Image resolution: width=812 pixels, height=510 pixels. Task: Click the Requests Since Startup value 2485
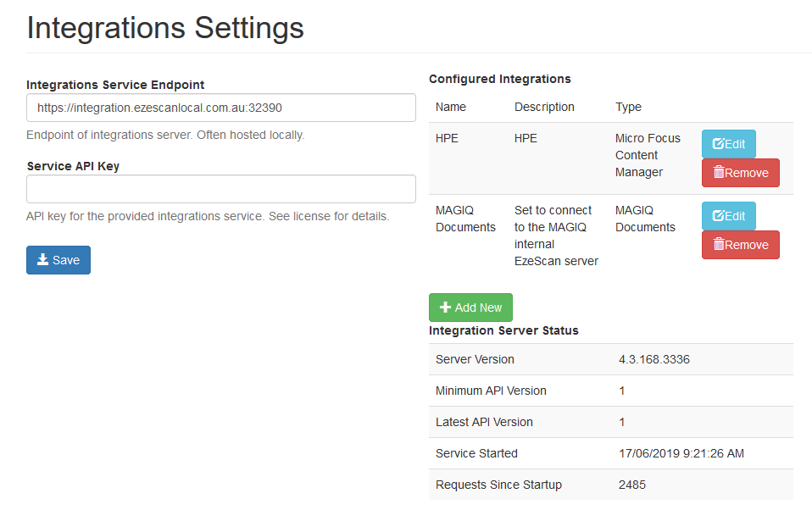(x=632, y=485)
